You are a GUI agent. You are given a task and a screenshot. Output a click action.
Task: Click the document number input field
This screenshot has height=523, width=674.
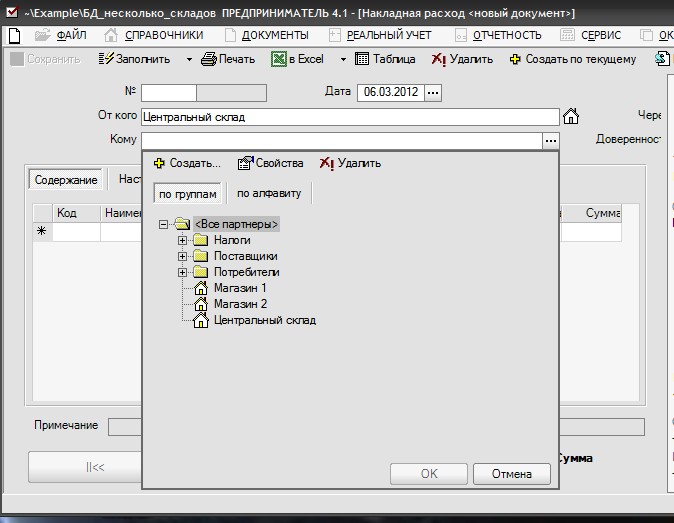(168, 93)
